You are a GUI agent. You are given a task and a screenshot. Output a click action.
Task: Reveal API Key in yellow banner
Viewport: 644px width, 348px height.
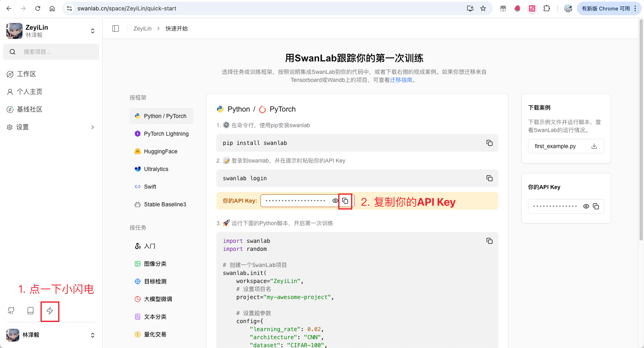(x=335, y=201)
